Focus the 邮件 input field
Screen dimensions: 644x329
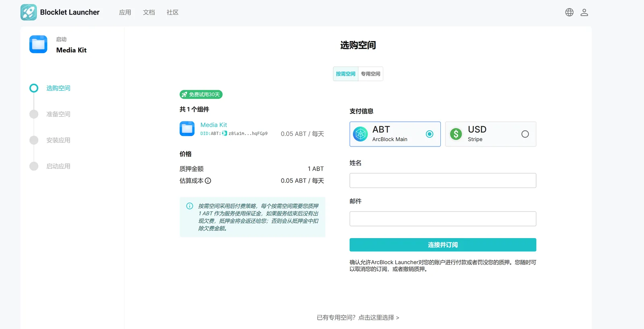click(x=443, y=219)
